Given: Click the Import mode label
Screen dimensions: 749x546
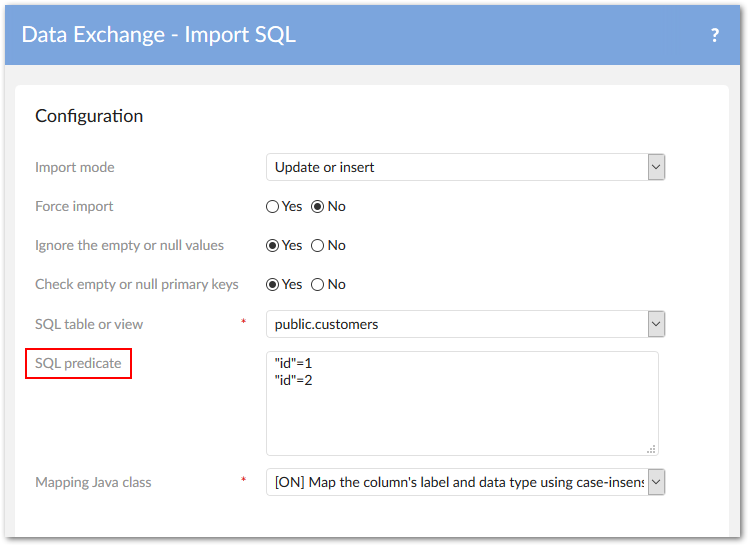Looking at the screenshot, I should (x=75, y=167).
